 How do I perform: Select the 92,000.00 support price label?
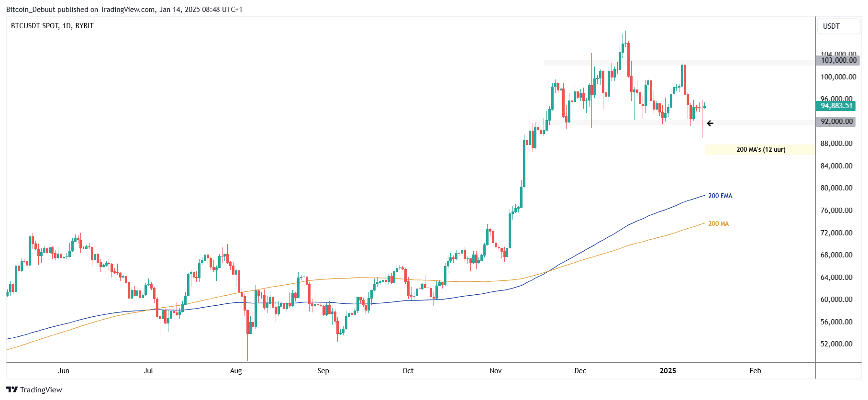pos(836,122)
